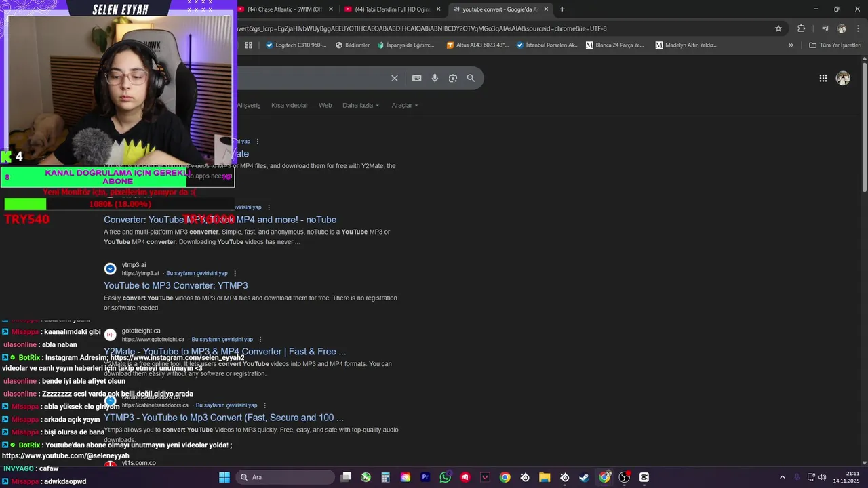Open CapCut from the taskbar
The image size is (868, 488).
tap(644, 477)
